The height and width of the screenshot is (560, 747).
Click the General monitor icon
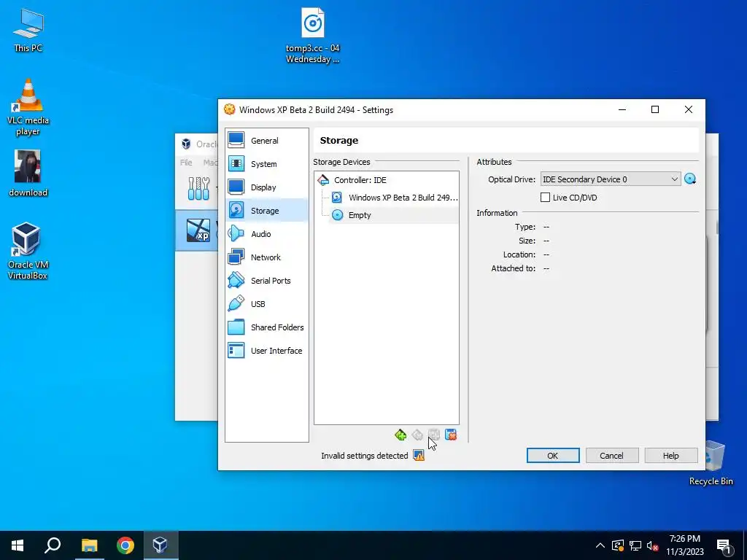click(x=236, y=140)
